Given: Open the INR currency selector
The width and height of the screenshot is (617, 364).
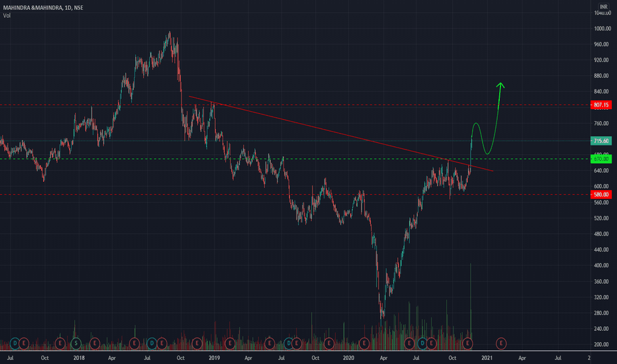Looking at the screenshot, I should tap(603, 7).
